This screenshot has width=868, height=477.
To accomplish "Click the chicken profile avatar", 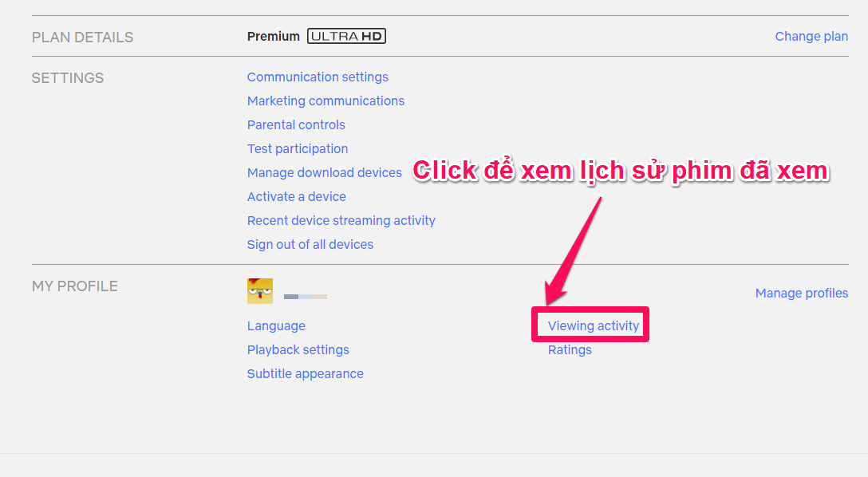I will pos(259,291).
